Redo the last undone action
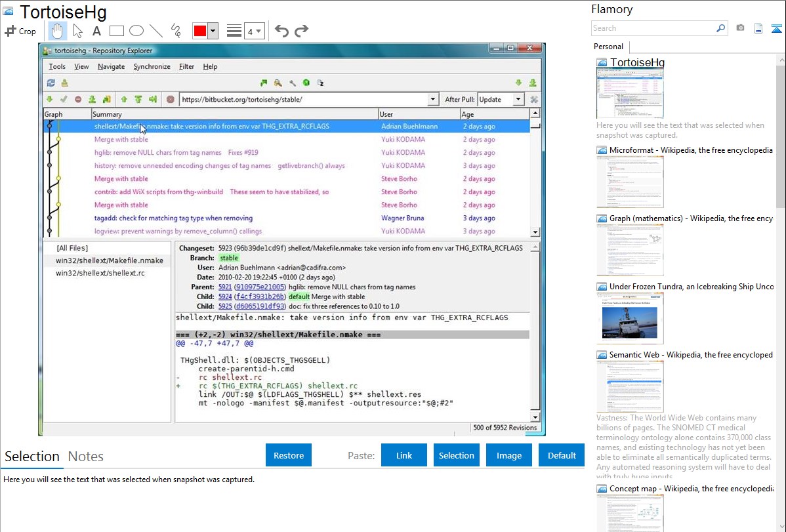786x532 pixels. click(301, 31)
